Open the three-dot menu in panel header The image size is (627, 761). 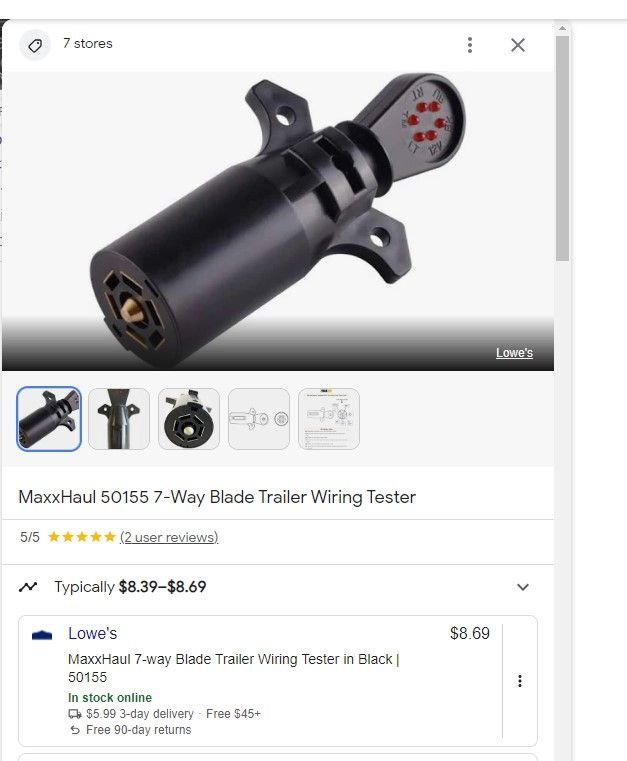point(470,45)
